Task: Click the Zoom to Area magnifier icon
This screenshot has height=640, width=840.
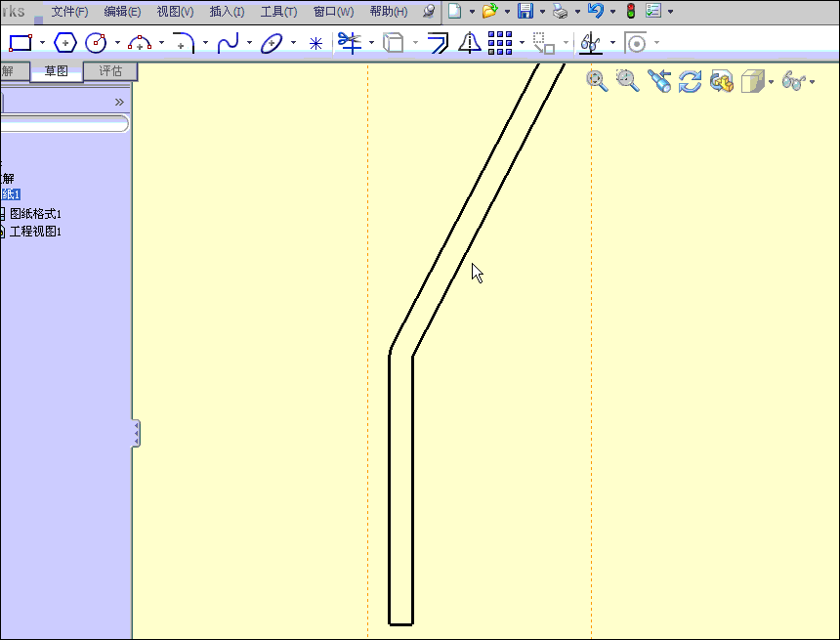Action: (x=628, y=81)
